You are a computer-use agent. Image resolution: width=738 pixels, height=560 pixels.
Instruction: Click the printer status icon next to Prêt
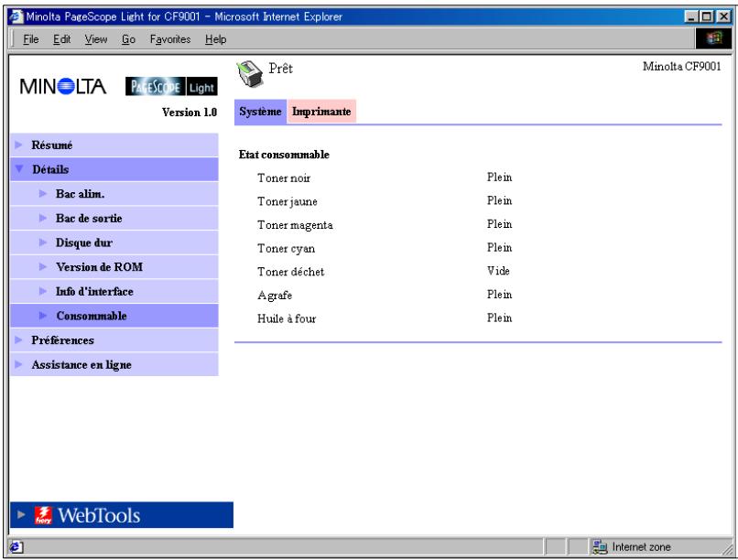249,74
